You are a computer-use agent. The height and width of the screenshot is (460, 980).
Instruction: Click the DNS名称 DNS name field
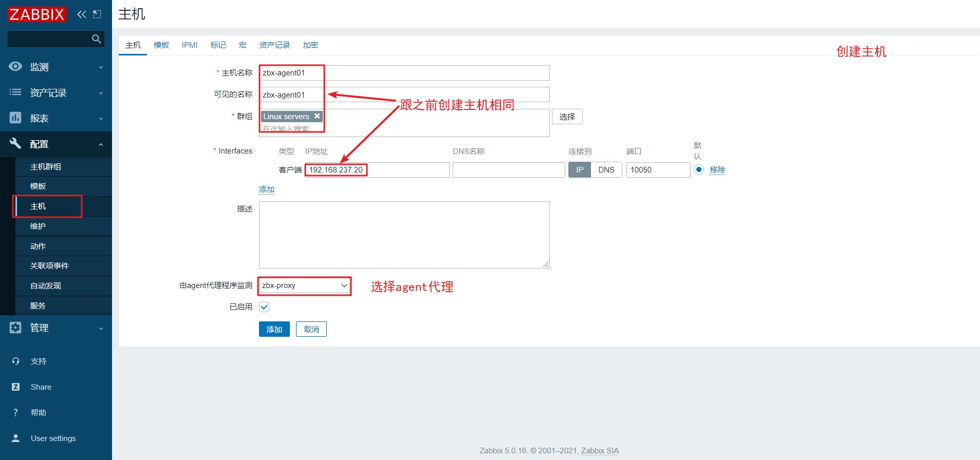[509, 170]
